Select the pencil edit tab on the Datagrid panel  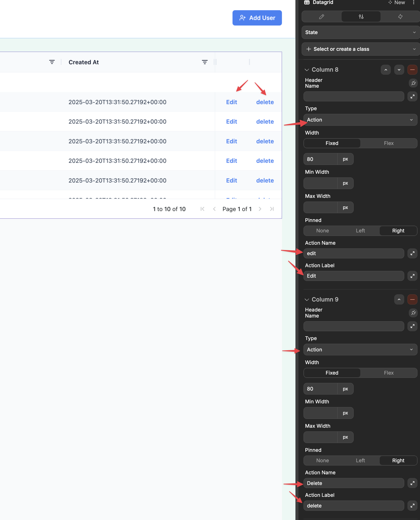click(321, 16)
